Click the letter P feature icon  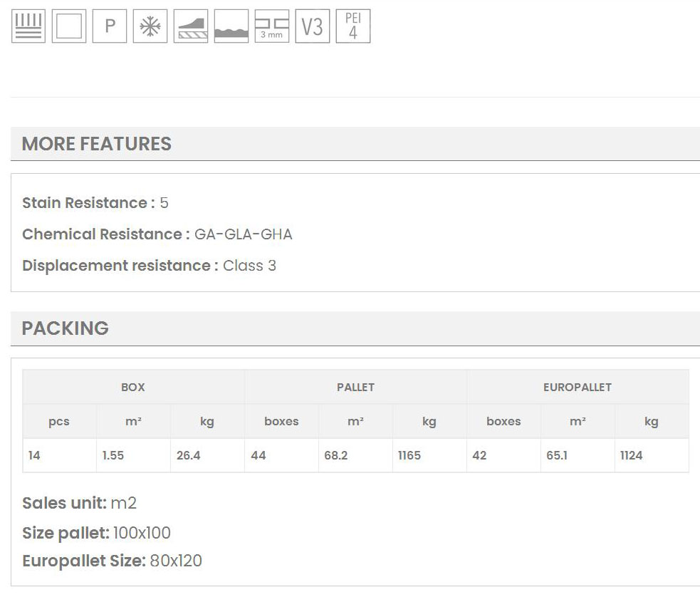110,26
